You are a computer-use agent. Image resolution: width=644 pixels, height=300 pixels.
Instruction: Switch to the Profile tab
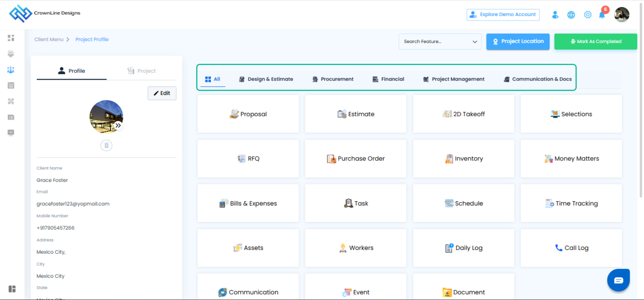(x=71, y=71)
